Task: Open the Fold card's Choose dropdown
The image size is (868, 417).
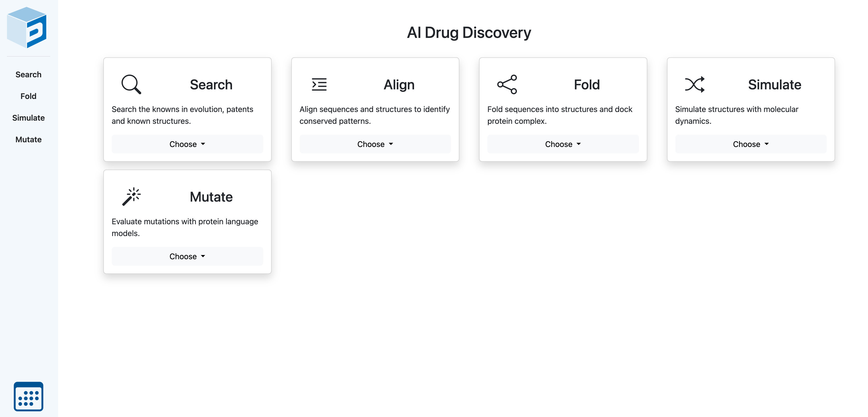Action: click(x=563, y=144)
